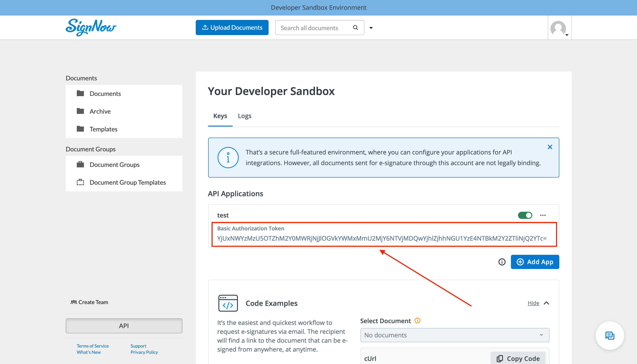Screen dimensions: 637x364
Task: Click Create Team
Action: 89,302
